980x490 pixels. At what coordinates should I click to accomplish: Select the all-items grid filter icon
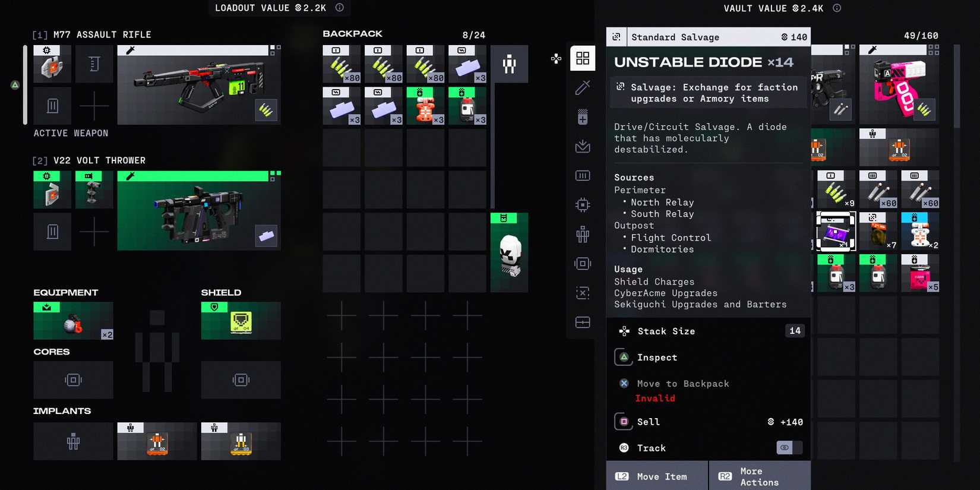583,58
